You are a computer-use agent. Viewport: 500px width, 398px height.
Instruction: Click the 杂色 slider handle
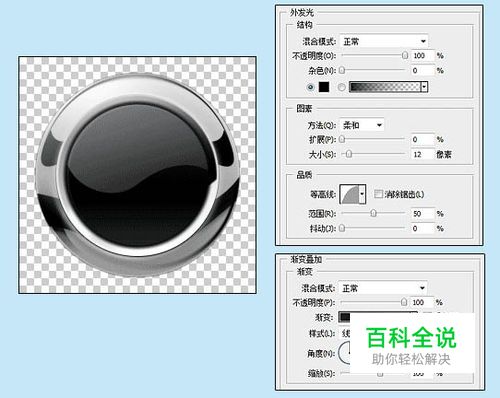click(x=342, y=70)
